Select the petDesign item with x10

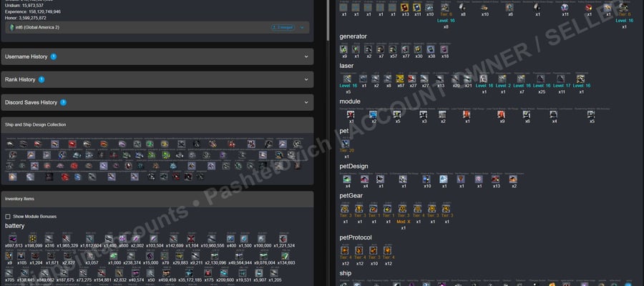[426, 179]
